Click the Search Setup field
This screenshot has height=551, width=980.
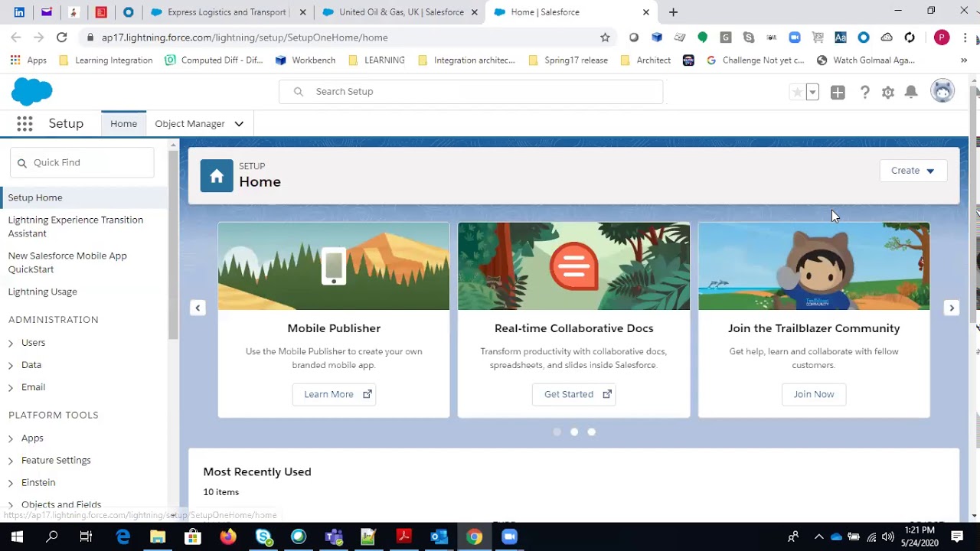471,92
